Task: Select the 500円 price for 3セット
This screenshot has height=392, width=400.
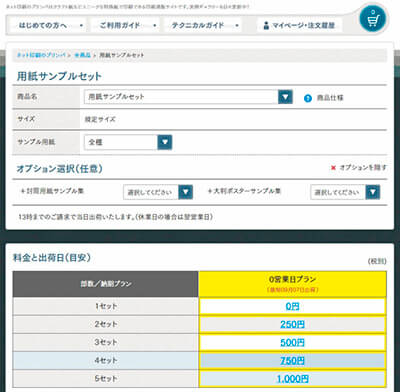Action: point(292,343)
